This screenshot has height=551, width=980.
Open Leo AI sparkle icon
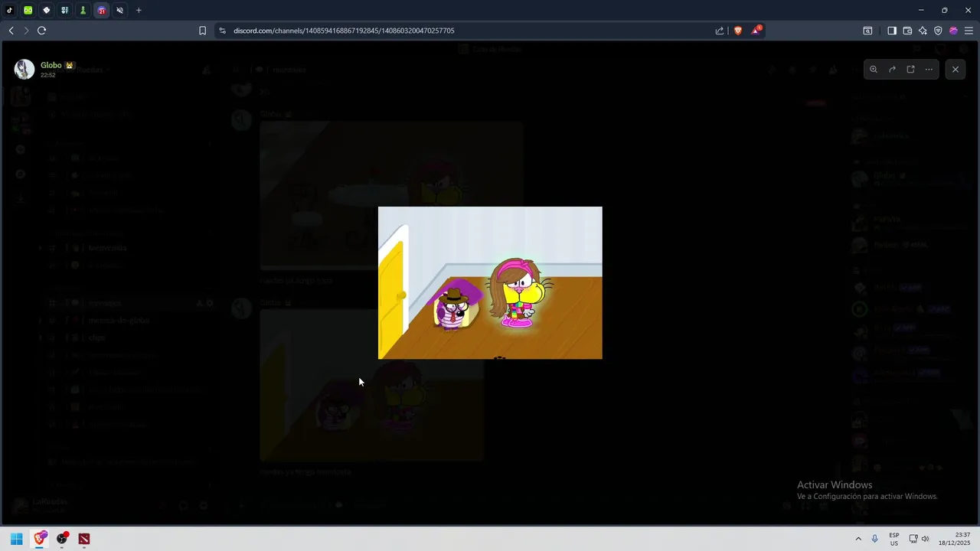[x=923, y=31]
